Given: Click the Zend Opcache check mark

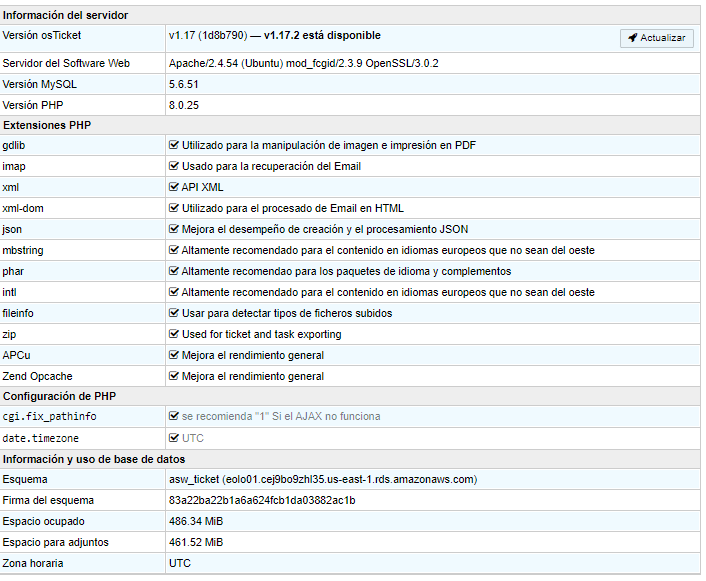Looking at the screenshot, I should point(174,376).
